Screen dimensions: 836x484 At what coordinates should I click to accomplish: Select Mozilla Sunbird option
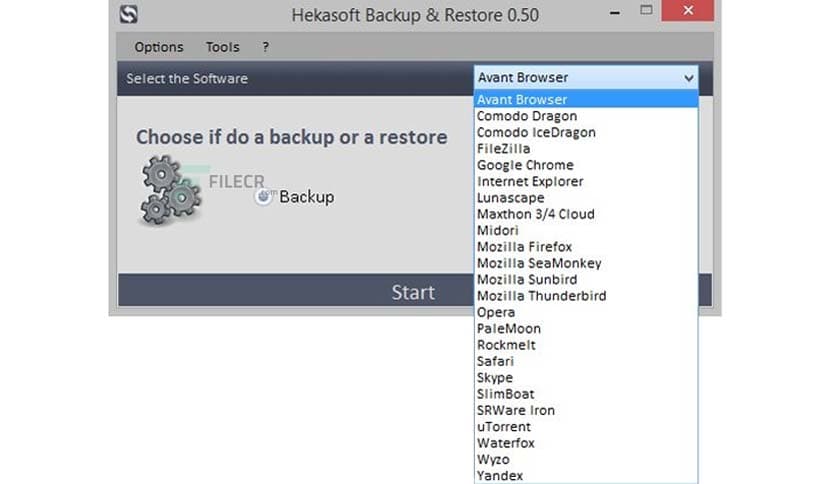(x=586, y=279)
